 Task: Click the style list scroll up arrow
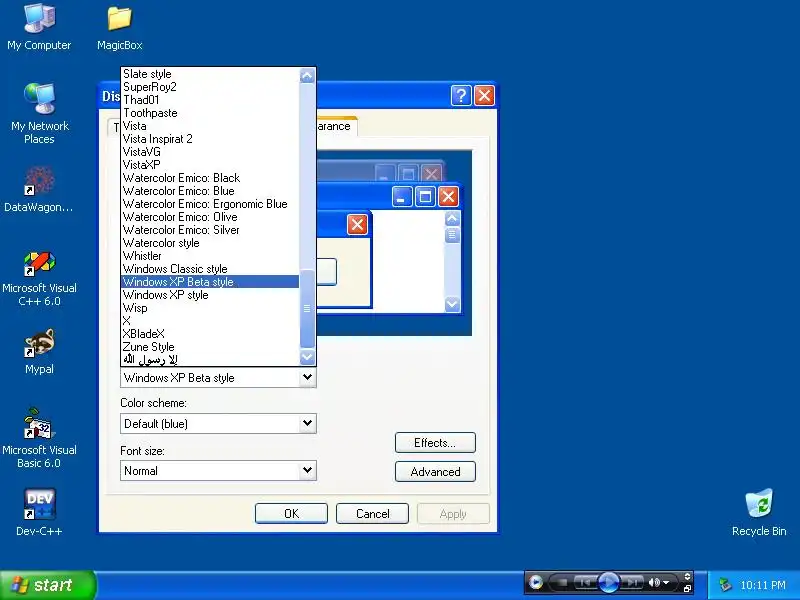[x=307, y=76]
